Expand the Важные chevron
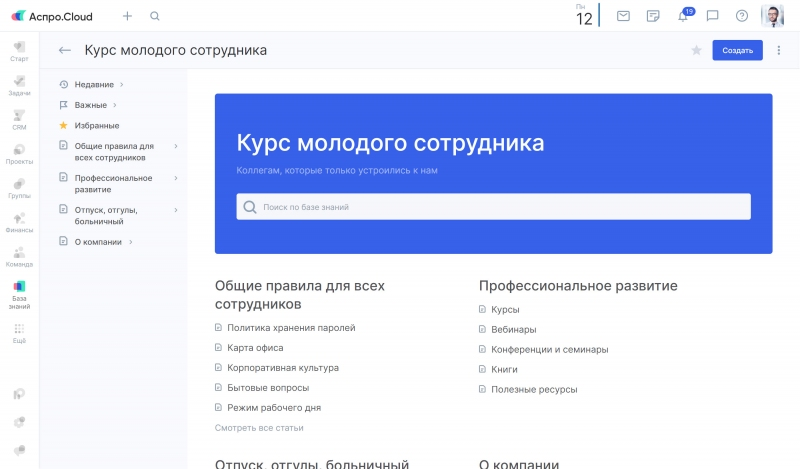This screenshot has height=469, width=800. pos(115,105)
